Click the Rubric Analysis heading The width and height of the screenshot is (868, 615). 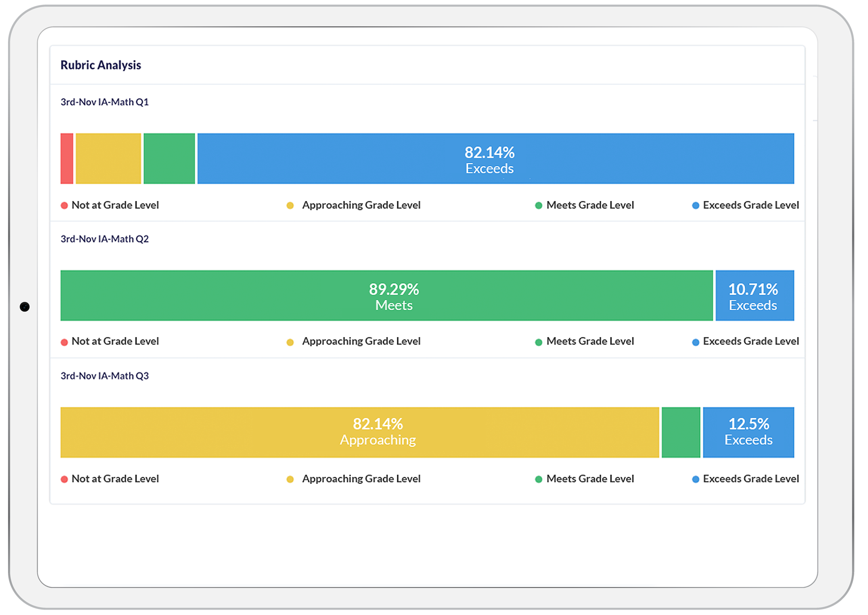click(101, 65)
